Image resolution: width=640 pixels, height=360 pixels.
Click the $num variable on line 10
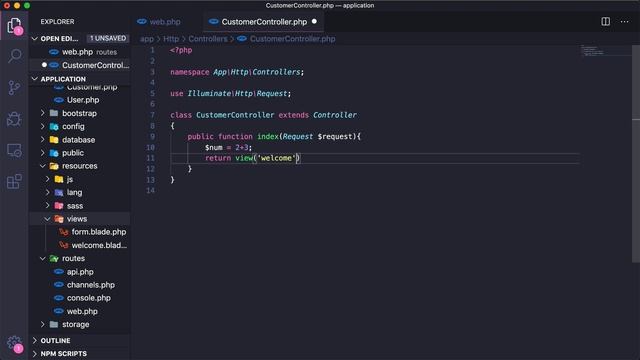coord(214,147)
